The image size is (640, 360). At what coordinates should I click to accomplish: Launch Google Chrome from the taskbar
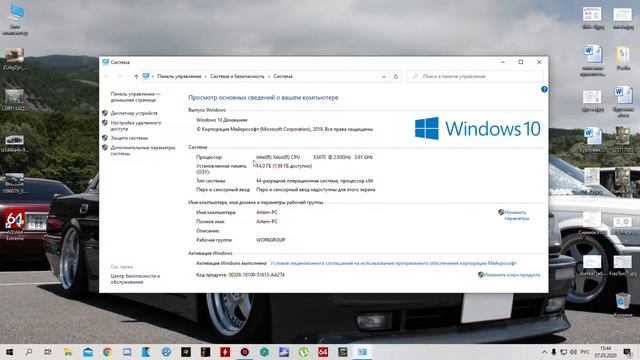tap(107, 352)
